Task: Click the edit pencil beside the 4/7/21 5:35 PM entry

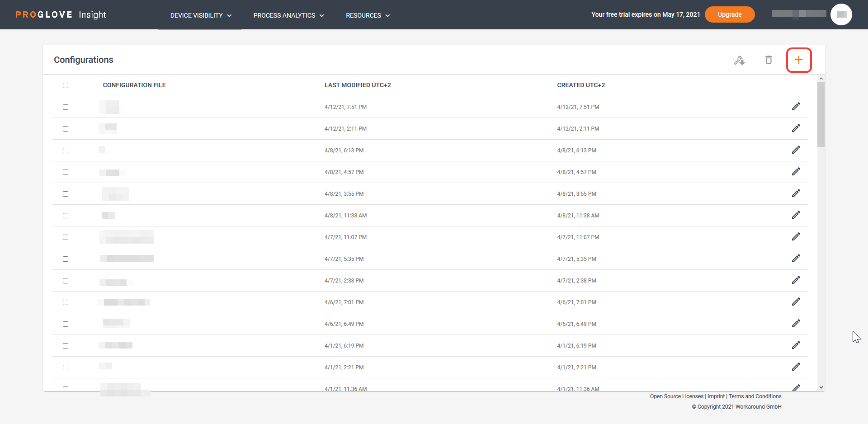Action: pos(796,259)
